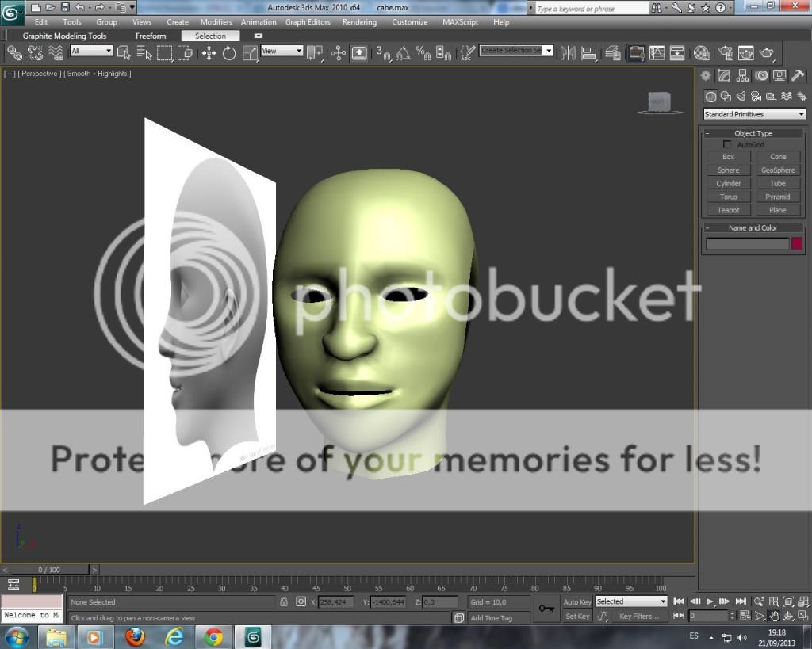Toggle Auto Key animation mode
Image resolution: width=812 pixels, height=649 pixels.
pos(576,602)
